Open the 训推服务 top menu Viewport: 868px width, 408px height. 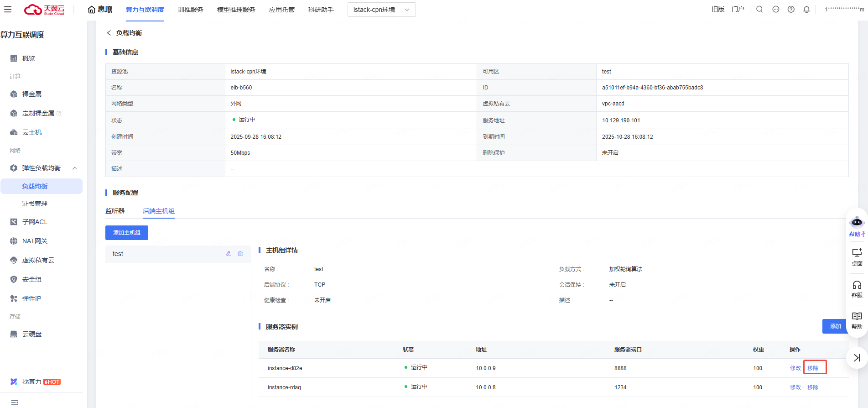(x=190, y=10)
